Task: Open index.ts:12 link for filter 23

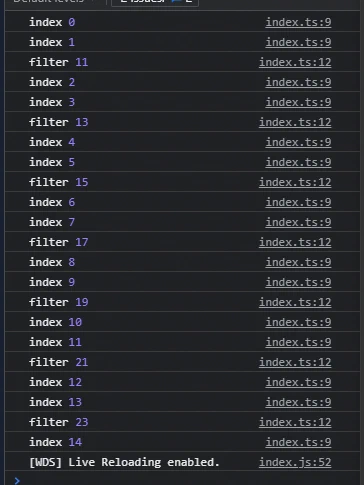Action: tap(295, 422)
